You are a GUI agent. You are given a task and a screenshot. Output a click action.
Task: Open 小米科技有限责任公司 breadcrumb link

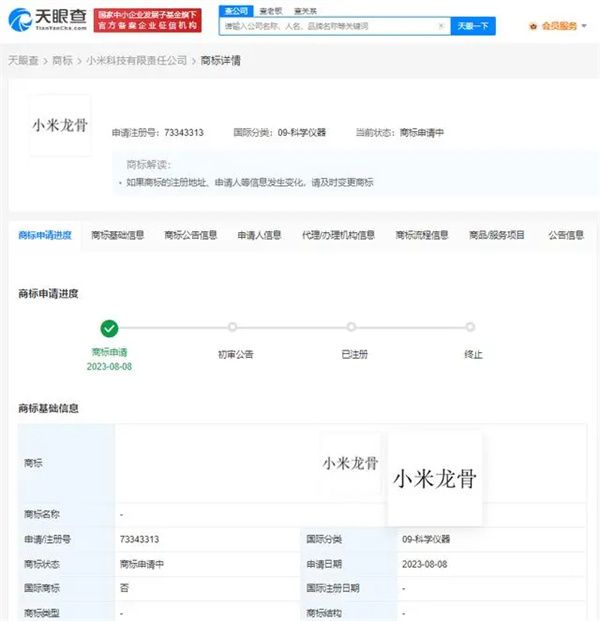pos(135,61)
